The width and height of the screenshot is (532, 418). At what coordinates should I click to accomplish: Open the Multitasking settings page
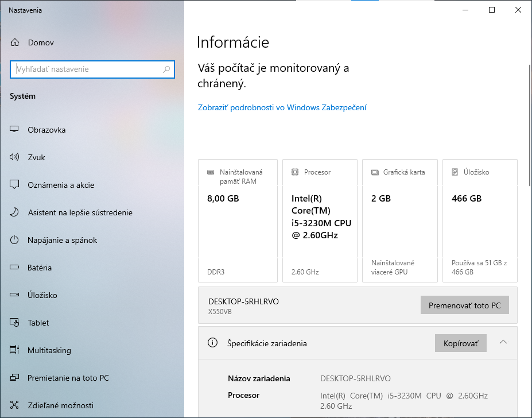(52, 350)
